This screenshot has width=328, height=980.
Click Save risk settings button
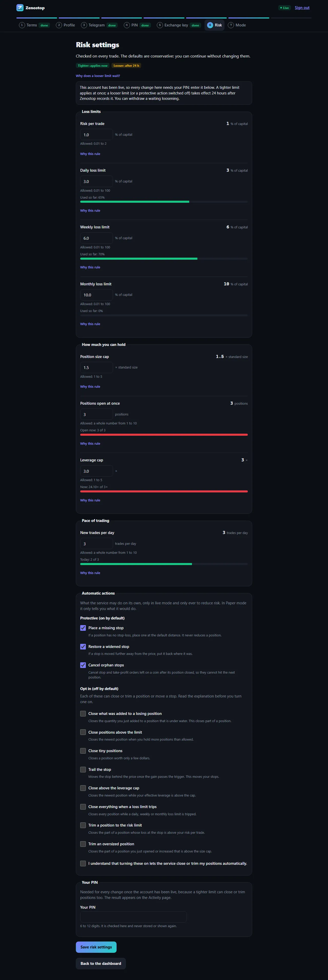(x=96, y=947)
